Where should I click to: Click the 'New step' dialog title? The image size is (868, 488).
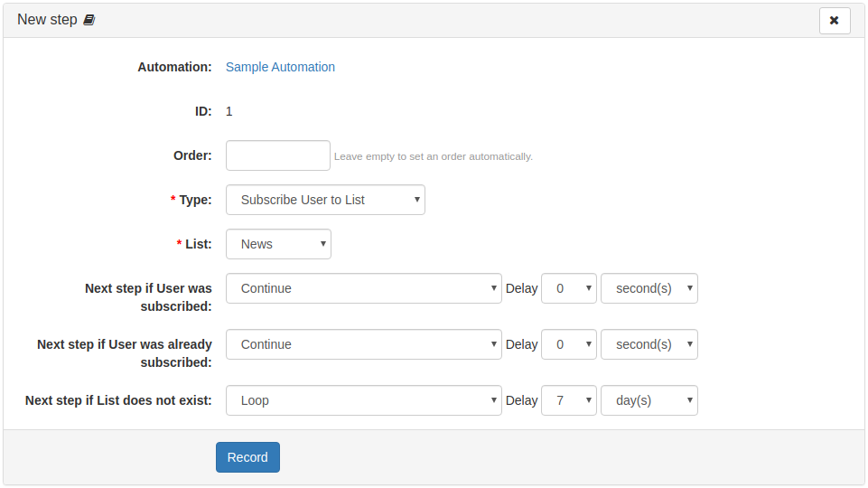[47, 20]
